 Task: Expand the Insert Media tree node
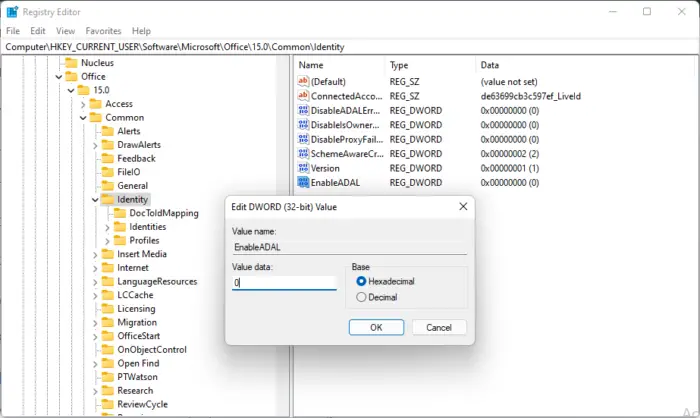point(95,255)
